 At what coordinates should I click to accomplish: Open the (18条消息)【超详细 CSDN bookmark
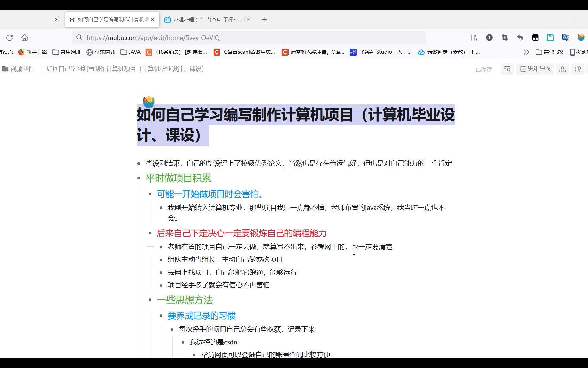tap(177, 52)
